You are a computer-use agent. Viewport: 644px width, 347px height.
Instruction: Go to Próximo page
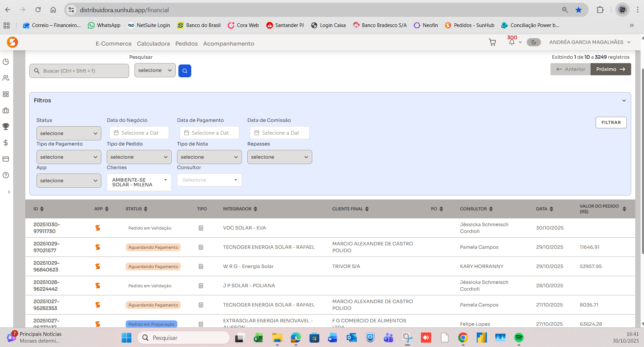click(610, 69)
